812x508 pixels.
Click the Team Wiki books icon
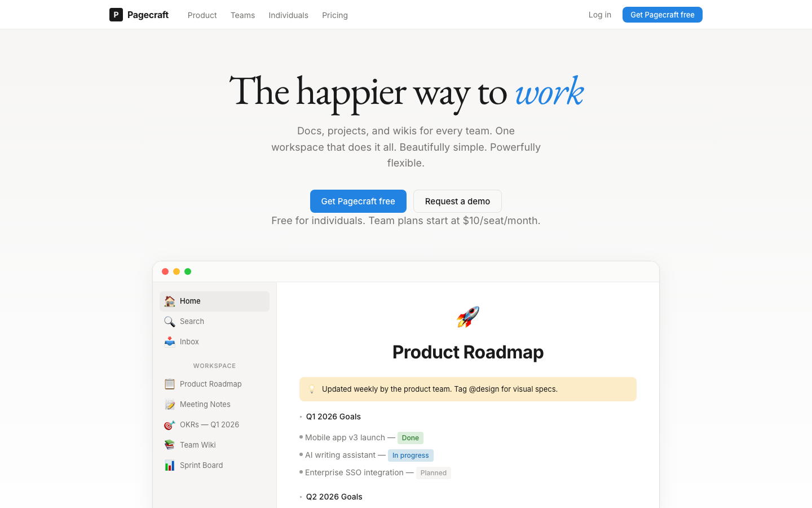pyautogui.click(x=170, y=445)
